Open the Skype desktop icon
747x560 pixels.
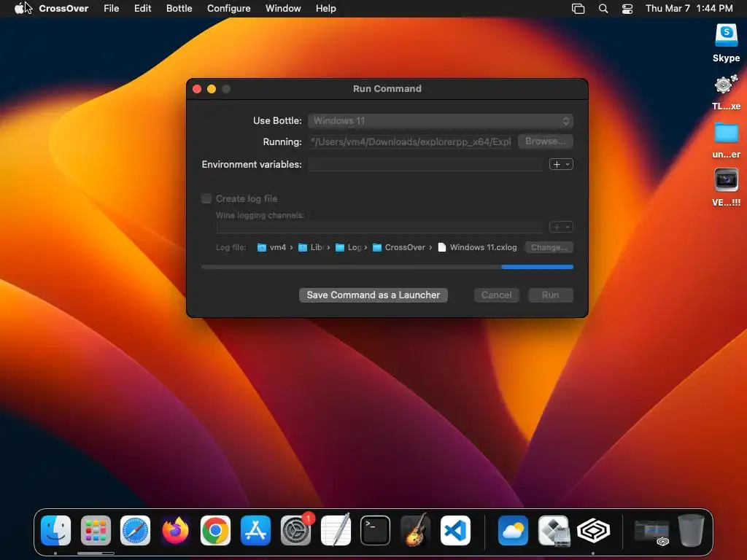[x=726, y=43]
